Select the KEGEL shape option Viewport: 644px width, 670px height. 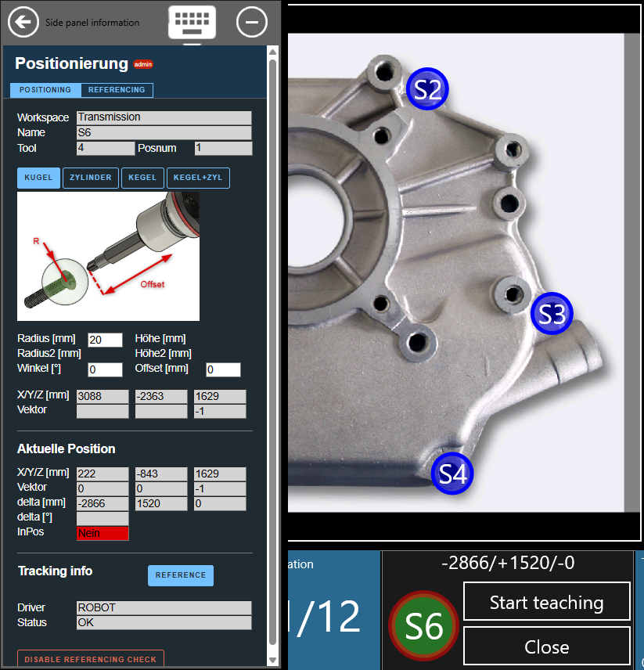point(142,178)
